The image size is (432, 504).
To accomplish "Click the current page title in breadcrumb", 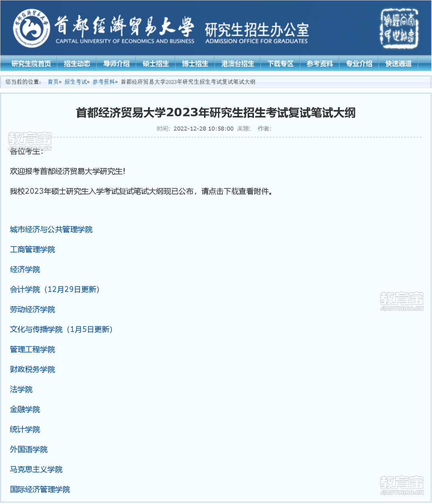I will click(188, 82).
